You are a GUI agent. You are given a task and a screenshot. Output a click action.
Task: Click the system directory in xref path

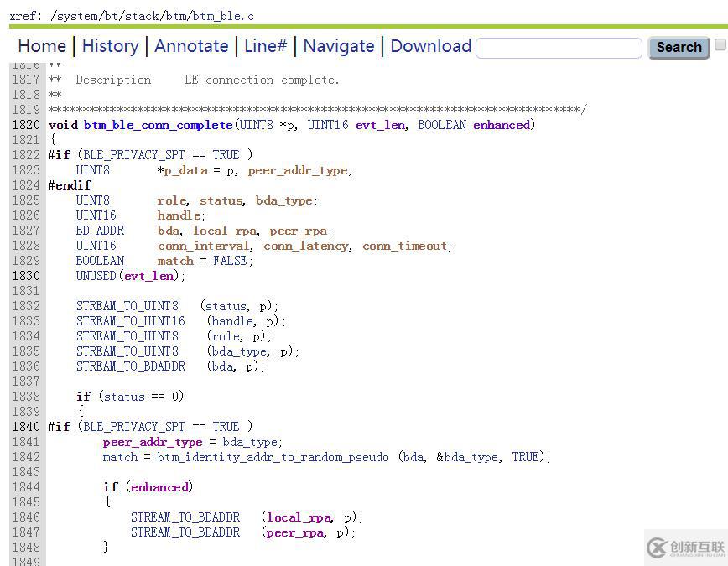[75, 17]
